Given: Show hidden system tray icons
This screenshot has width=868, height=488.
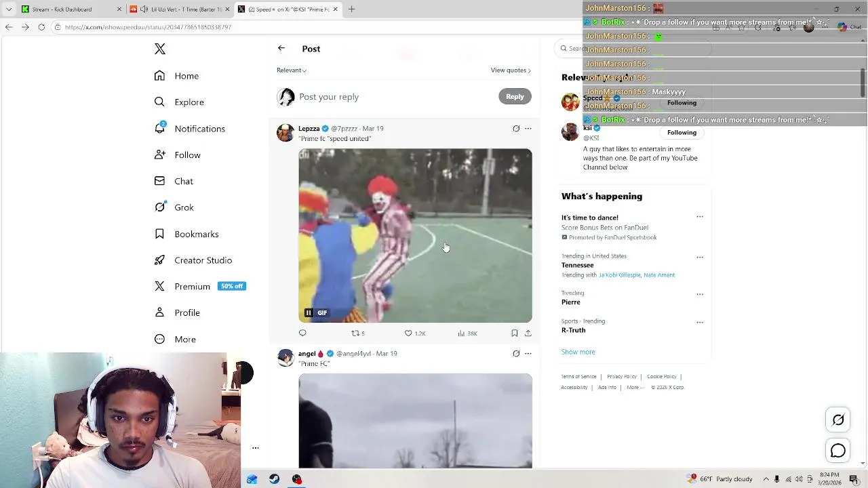Looking at the screenshot, I should 766,479.
